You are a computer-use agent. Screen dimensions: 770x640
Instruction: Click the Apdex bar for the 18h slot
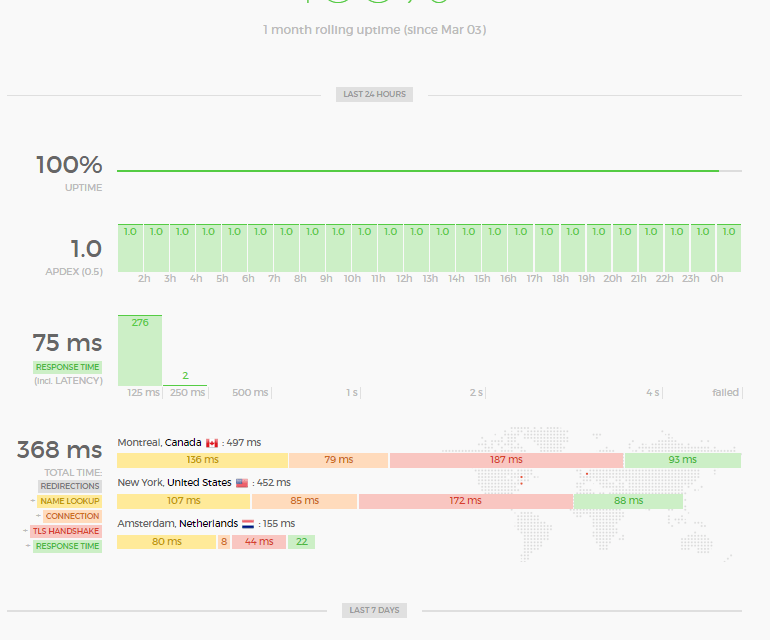573,248
